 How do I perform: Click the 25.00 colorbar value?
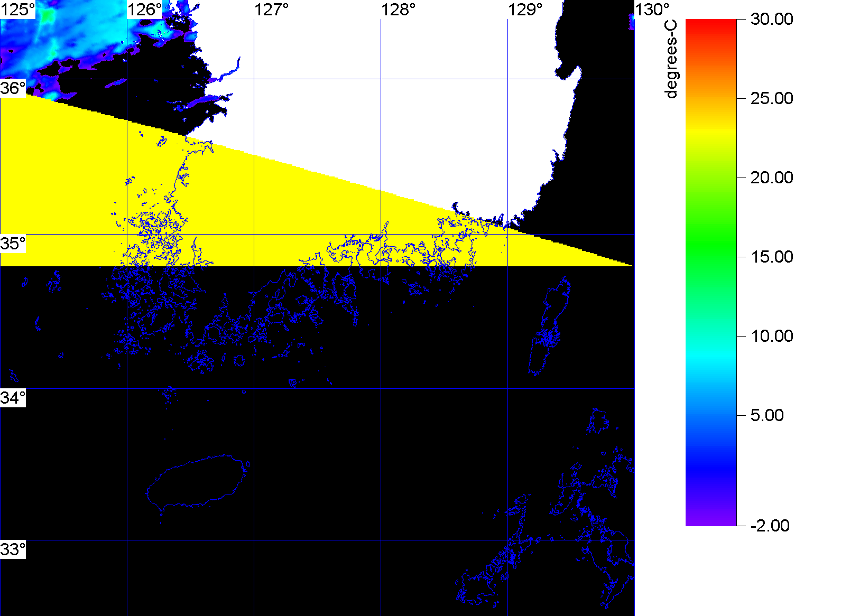772,98
